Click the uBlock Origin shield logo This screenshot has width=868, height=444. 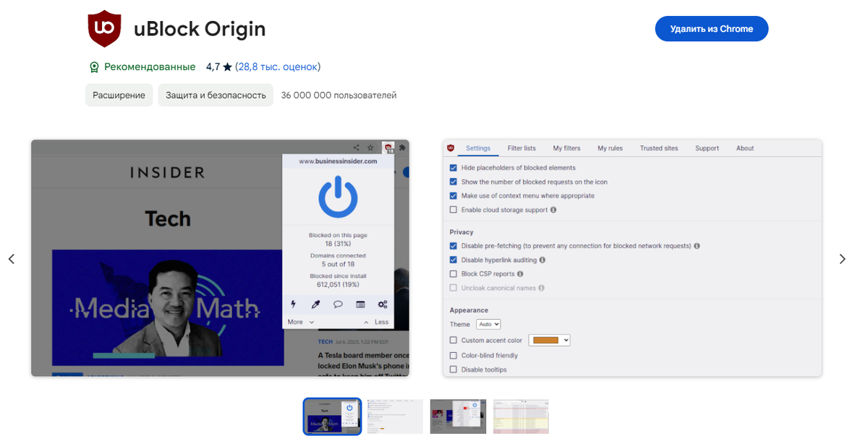(x=104, y=29)
